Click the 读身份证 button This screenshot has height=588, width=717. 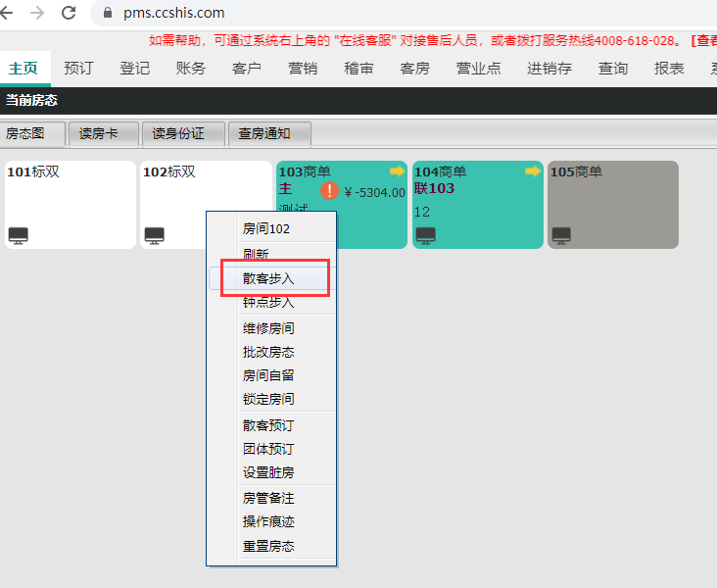(x=183, y=133)
